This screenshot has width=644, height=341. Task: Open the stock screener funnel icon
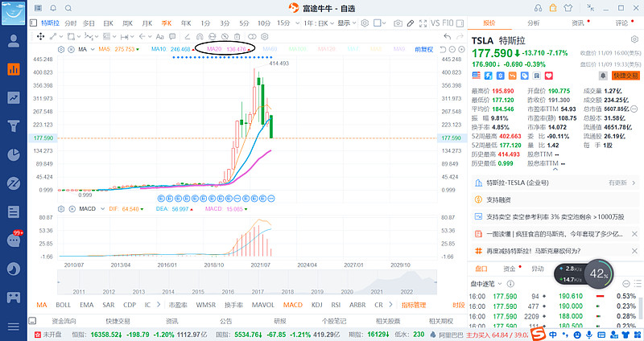point(14,126)
